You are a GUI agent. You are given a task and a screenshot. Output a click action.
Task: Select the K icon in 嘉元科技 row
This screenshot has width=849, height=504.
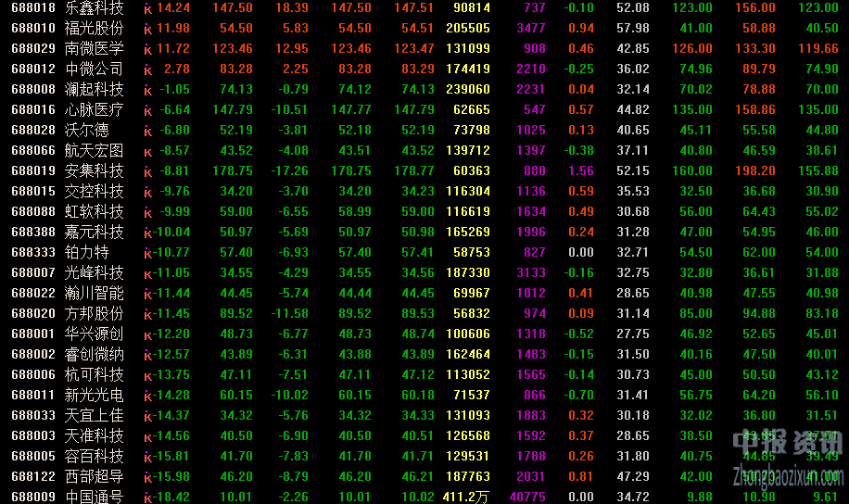[147, 233]
